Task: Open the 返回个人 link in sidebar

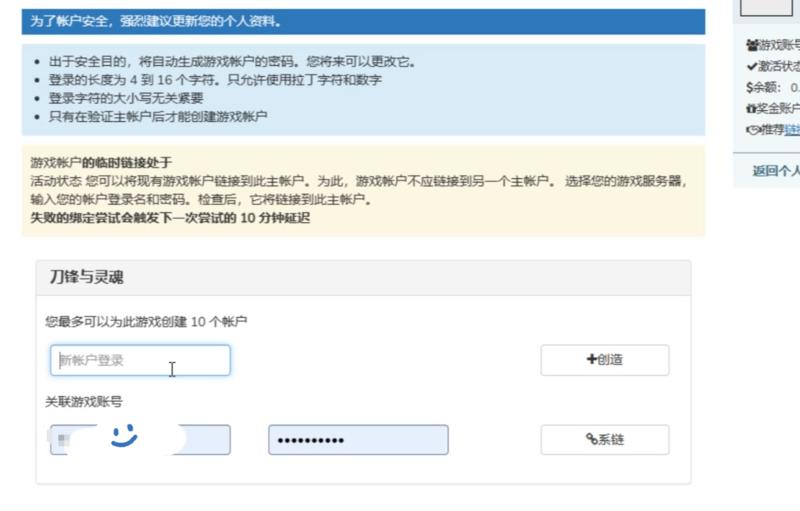Action: [776, 171]
